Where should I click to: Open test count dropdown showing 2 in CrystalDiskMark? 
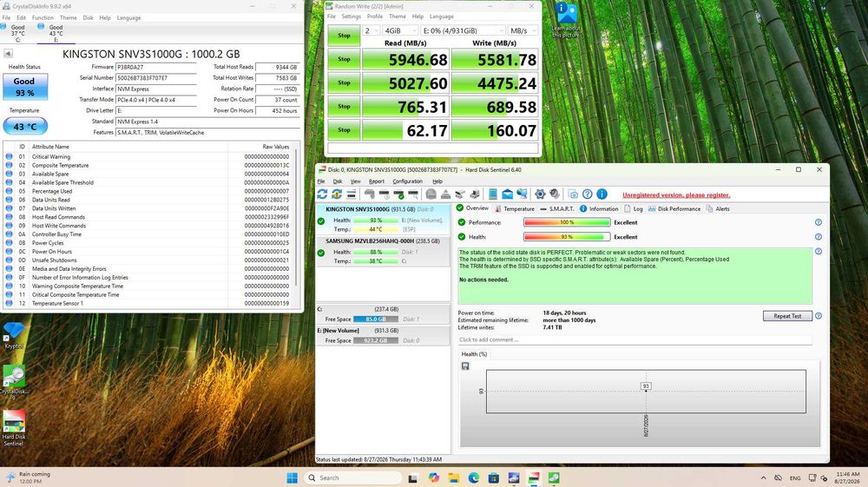click(372, 31)
